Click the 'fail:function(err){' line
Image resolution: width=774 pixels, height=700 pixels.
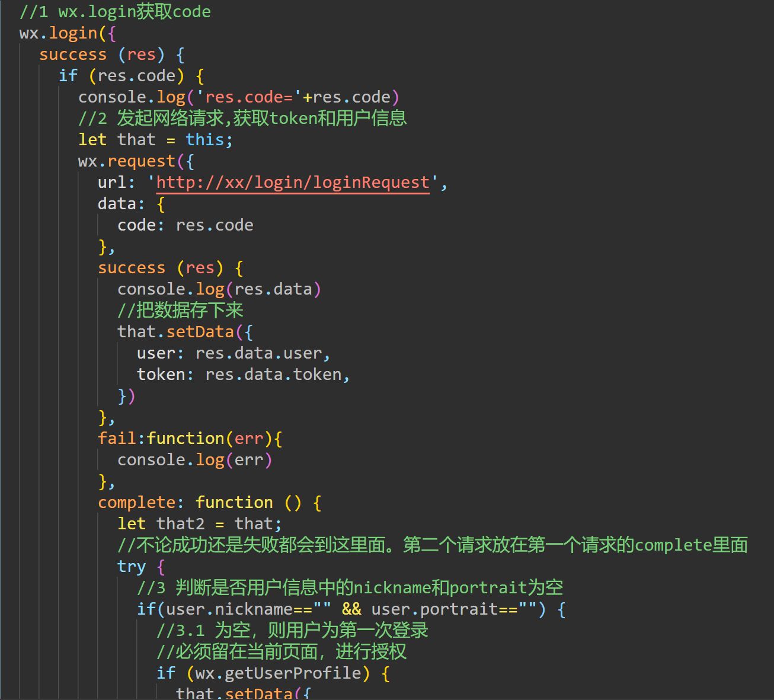tap(190, 439)
